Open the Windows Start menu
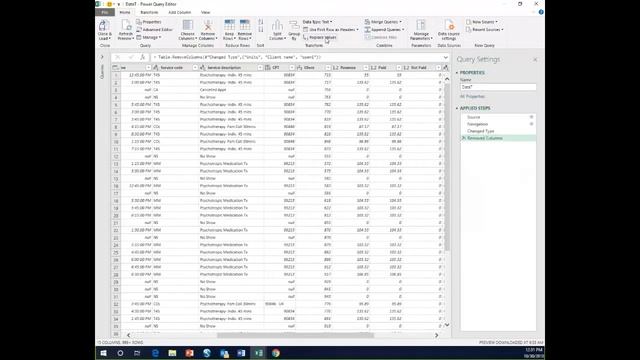 (x=103, y=353)
